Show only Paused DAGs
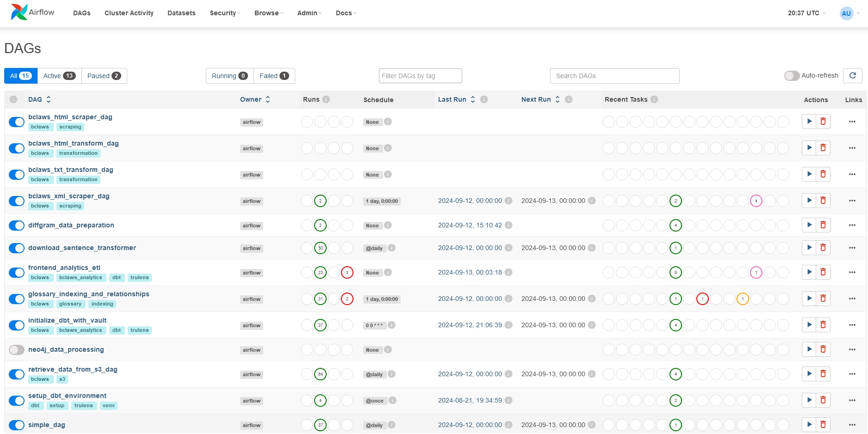 [x=104, y=76]
